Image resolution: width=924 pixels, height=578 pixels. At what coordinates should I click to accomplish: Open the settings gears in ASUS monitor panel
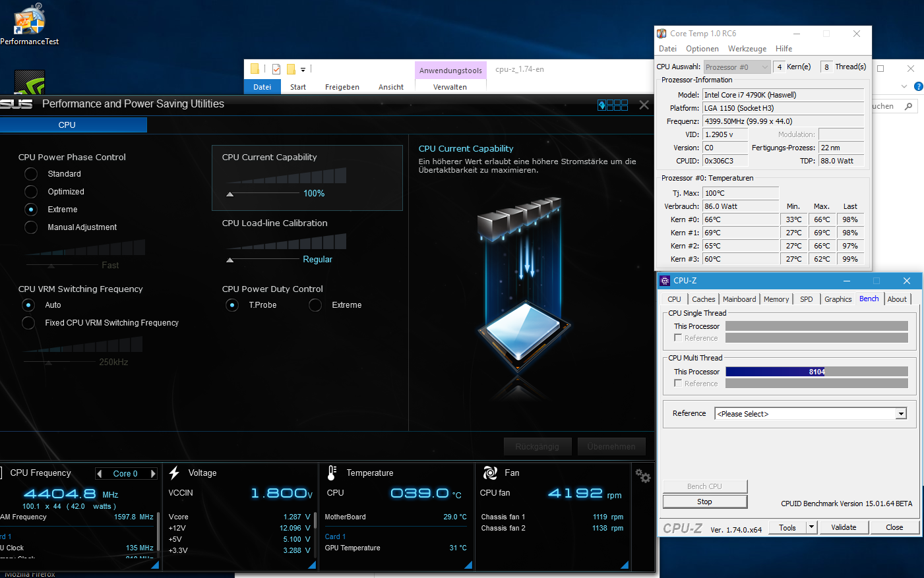pyautogui.click(x=642, y=476)
